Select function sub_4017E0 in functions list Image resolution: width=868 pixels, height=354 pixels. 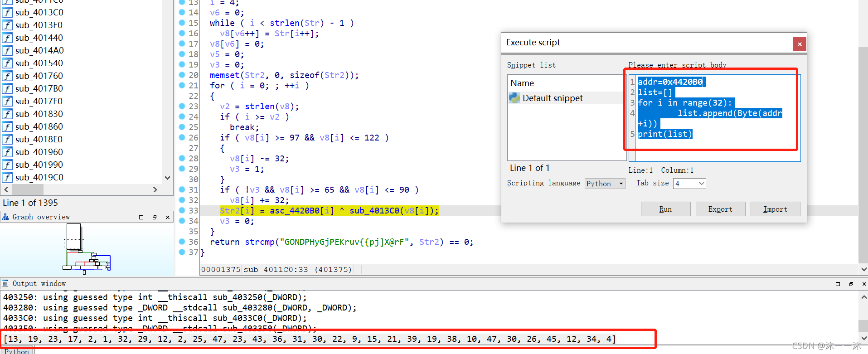click(x=39, y=101)
